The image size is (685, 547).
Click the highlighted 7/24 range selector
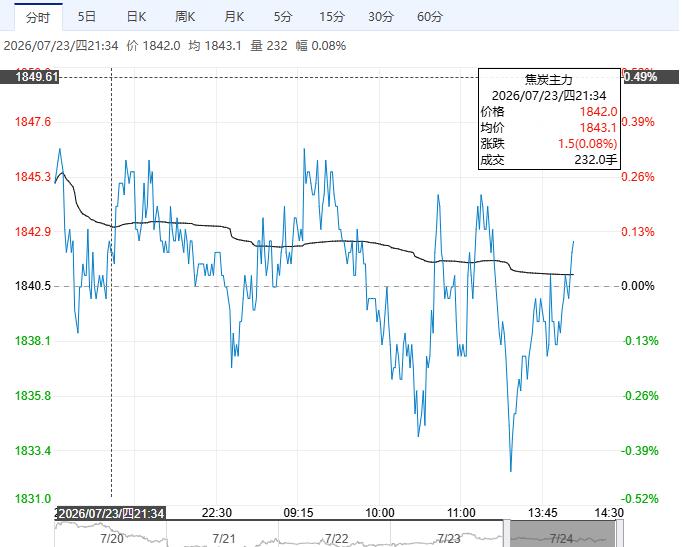(563, 533)
